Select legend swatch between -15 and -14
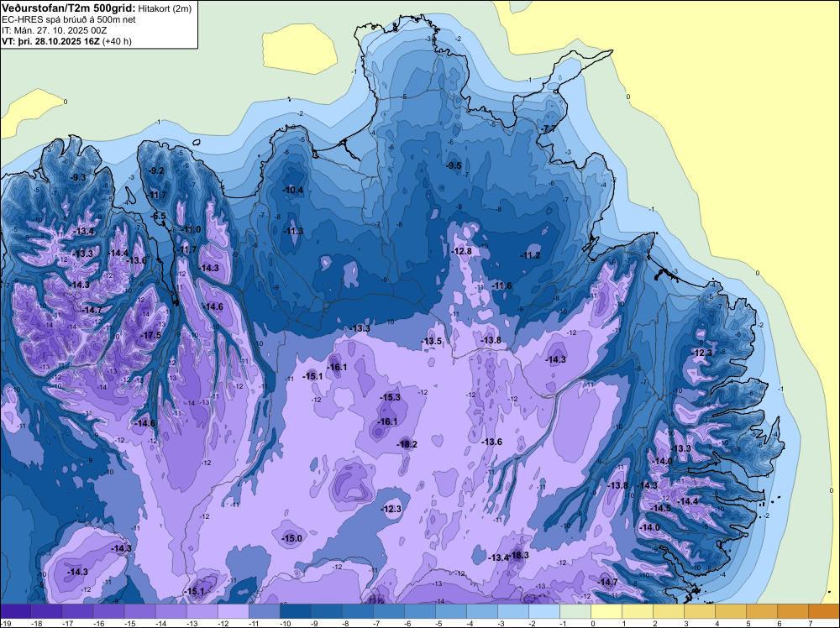 coord(139,611)
